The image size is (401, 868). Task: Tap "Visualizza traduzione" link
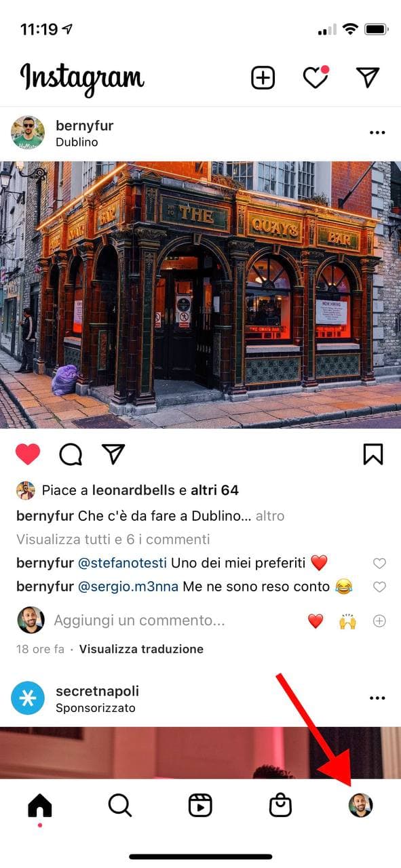click(x=141, y=649)
